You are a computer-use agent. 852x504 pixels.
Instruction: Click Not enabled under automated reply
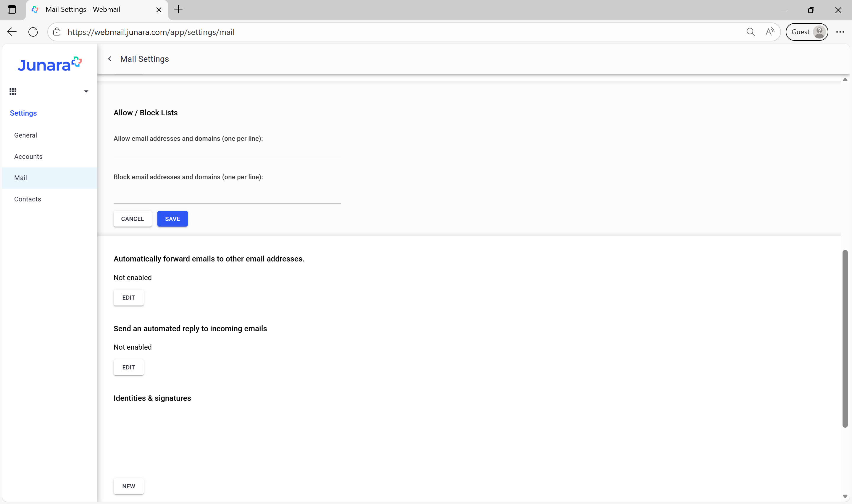(133, 348)
